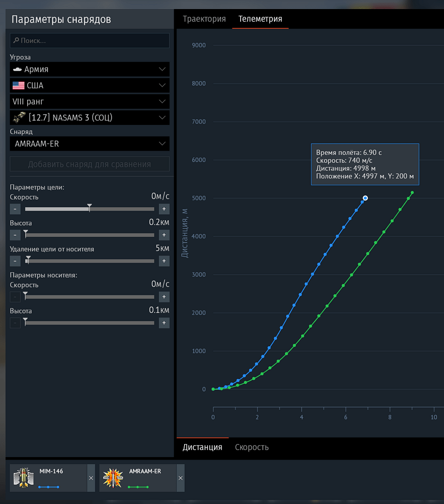Viewport: 444px width, 504px height.
Task: Increase target altitude with plus button
Action: tap(164, 235)
